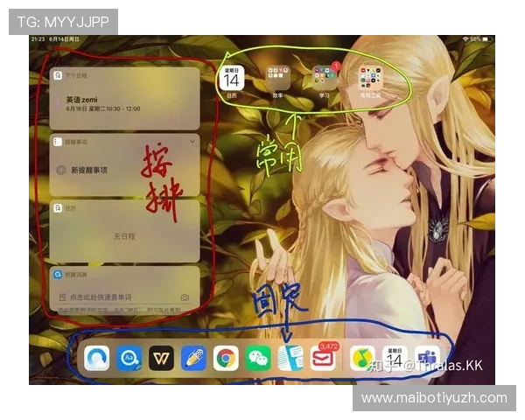Screen dimensions: 525x420
Task: Open the blue document reader app in the dock
Action: tap(290, 358)
